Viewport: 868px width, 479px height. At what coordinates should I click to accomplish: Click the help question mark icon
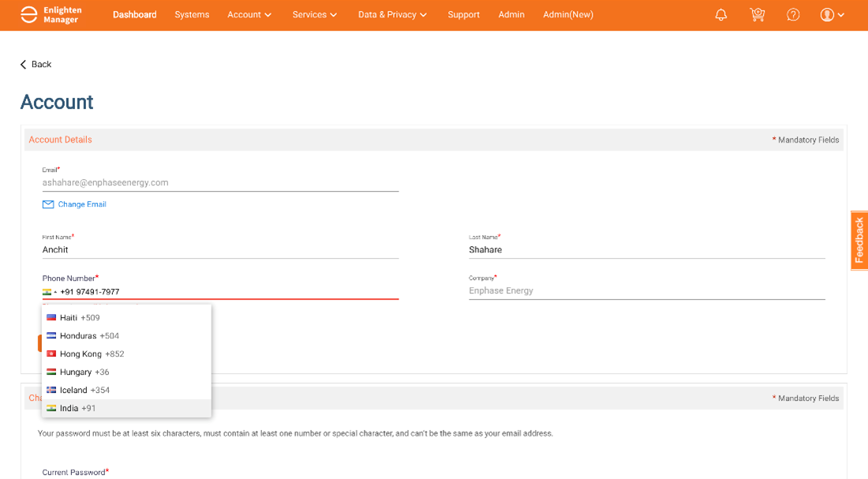(x=793, y=15)
